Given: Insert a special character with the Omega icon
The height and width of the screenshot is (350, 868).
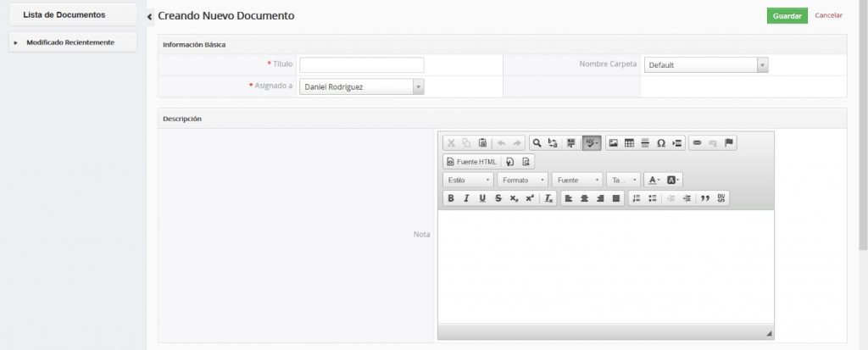Looking at the screenshot, I should coord(660,143).
